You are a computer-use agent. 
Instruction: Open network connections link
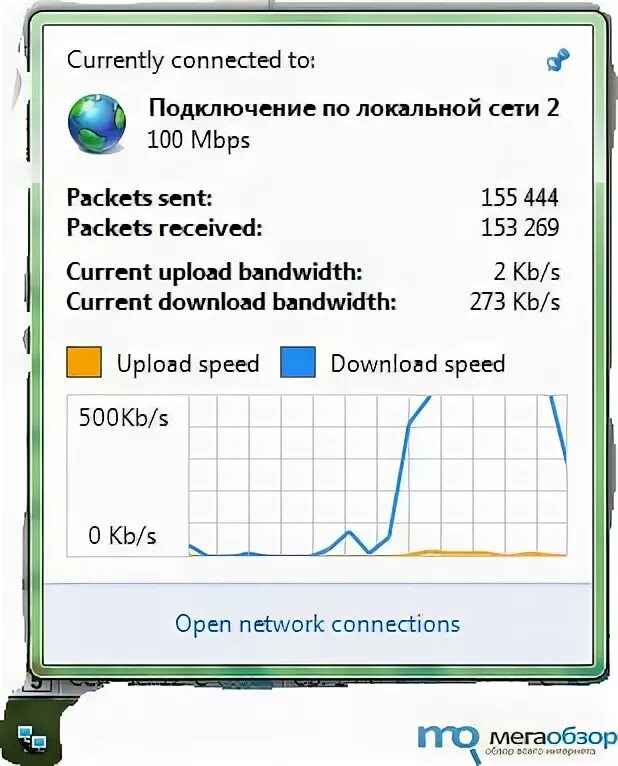pyautogui.click(x=318, y=624)
